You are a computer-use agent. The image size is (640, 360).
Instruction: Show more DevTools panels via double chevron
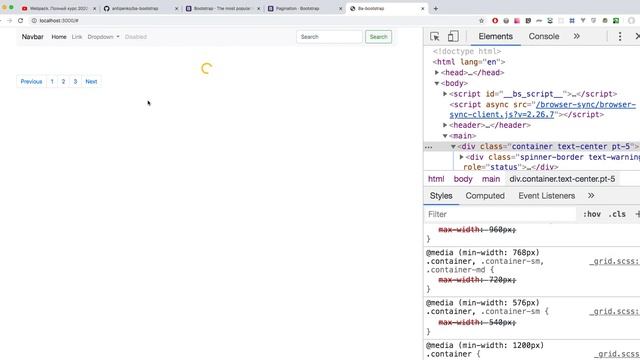click(576, 36)
